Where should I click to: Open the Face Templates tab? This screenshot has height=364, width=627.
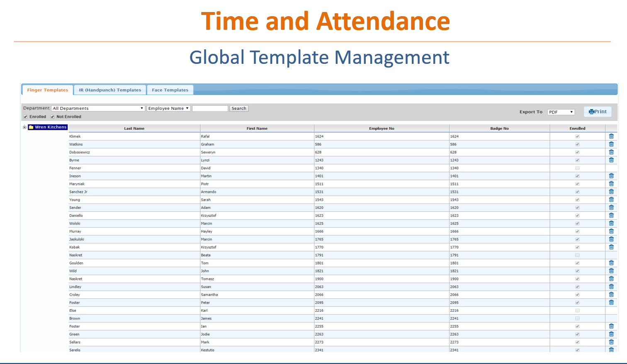pyautogui.click(x=170, y=90)
